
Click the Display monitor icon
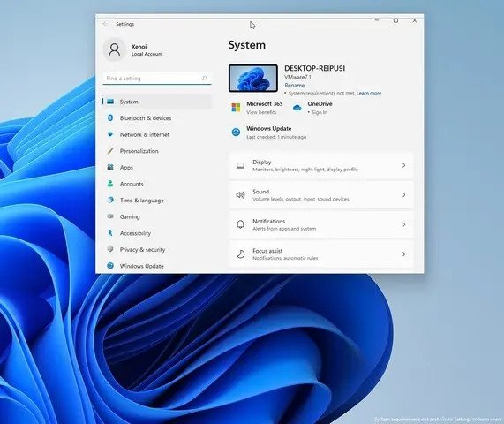[240, 166]
